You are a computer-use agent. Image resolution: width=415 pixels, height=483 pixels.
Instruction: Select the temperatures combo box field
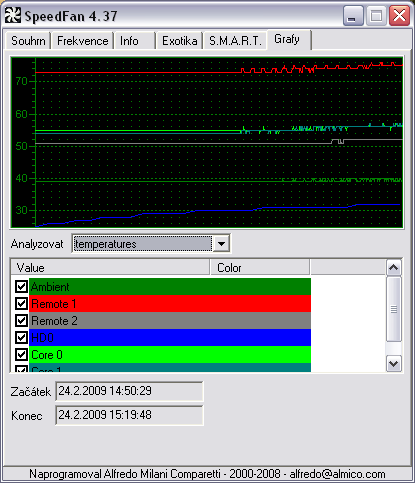point(143,244)
